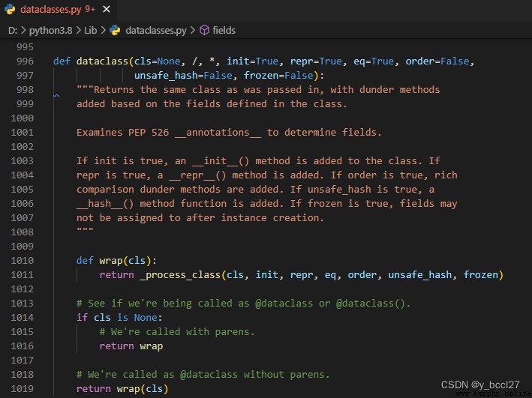The height and width of the screenshot is (398, 532).
Task: Click 'return wrap' on line 1016
Action: (131, 346)
